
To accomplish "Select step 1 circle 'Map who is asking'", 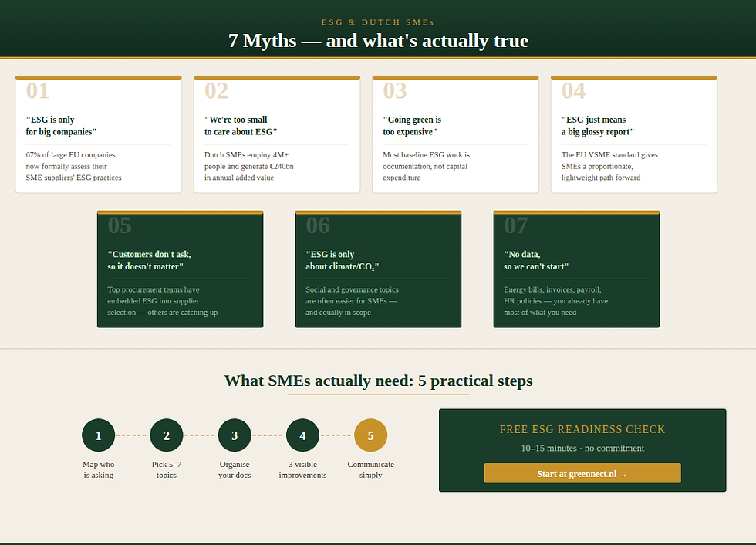I will [x=98, y=435].
